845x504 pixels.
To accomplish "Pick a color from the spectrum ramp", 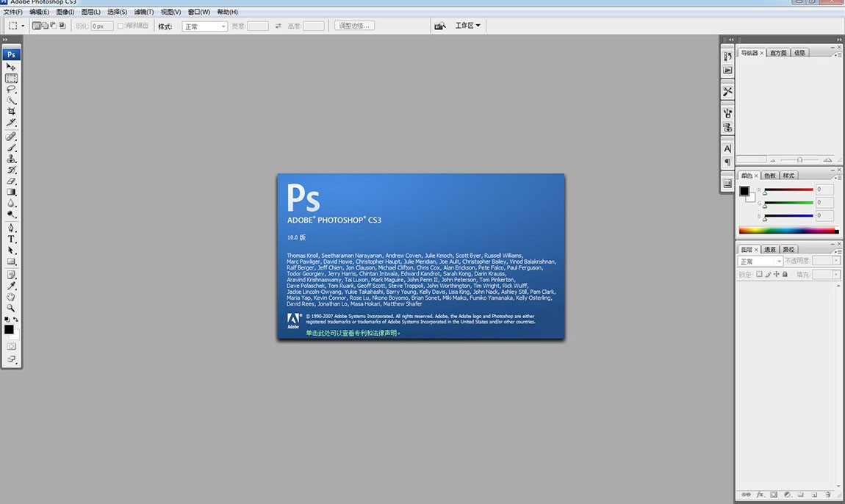I will click(x=788, y=230).
